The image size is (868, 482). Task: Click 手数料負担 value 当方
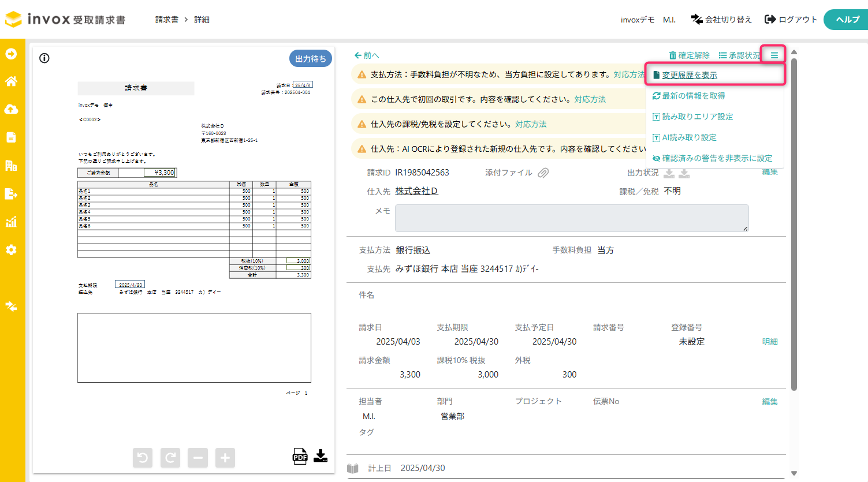pos(606,250)
